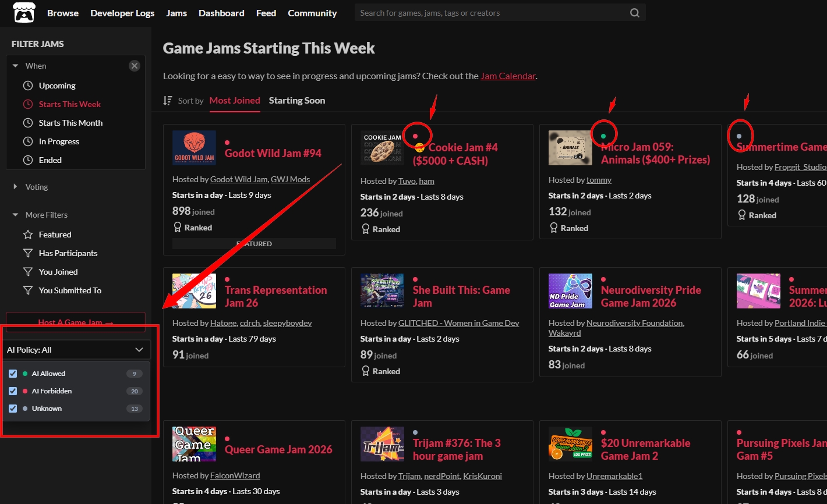Click the star icon beside Featured

click(28, 235)
